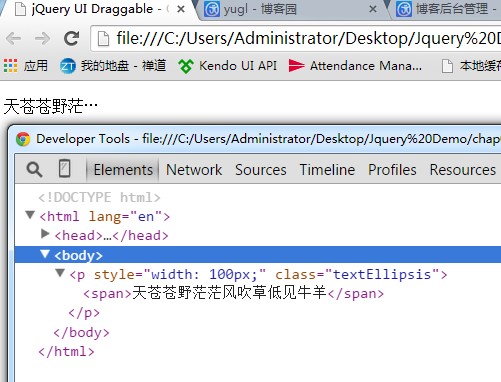
Task: Reload the current page
Action: 71,38
